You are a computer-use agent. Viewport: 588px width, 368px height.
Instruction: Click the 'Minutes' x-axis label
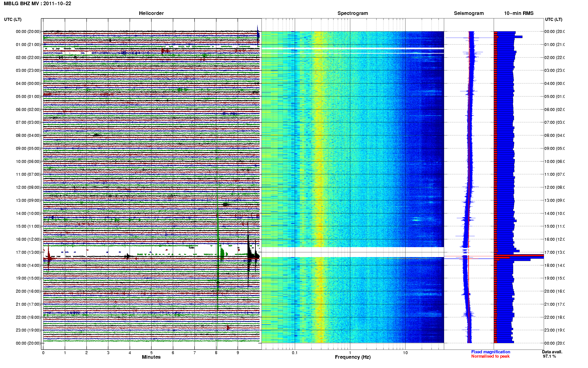(x=151, y=357)
